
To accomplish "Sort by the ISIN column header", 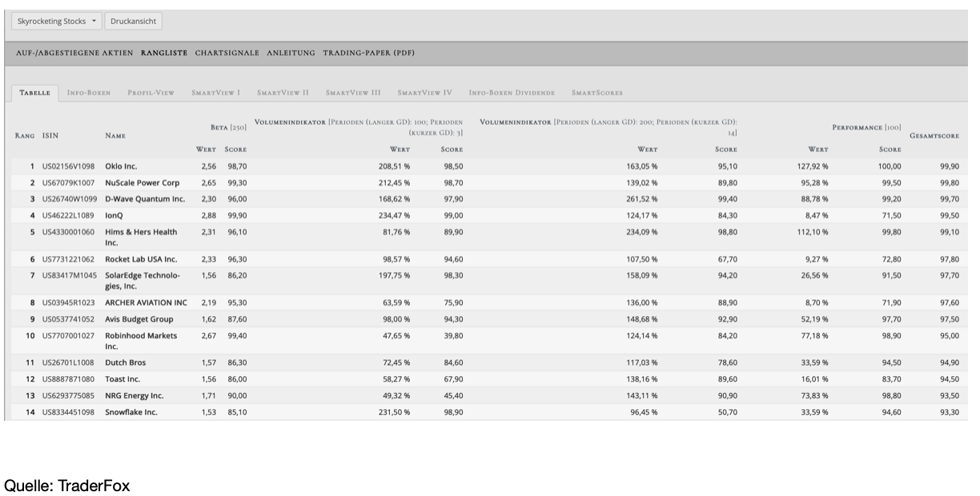I will [x=50, y=136].
